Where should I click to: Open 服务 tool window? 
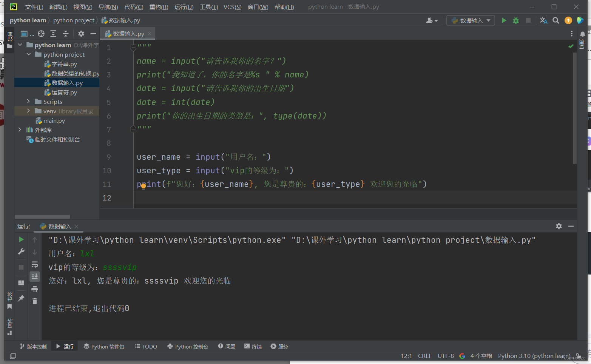(279, 346)
